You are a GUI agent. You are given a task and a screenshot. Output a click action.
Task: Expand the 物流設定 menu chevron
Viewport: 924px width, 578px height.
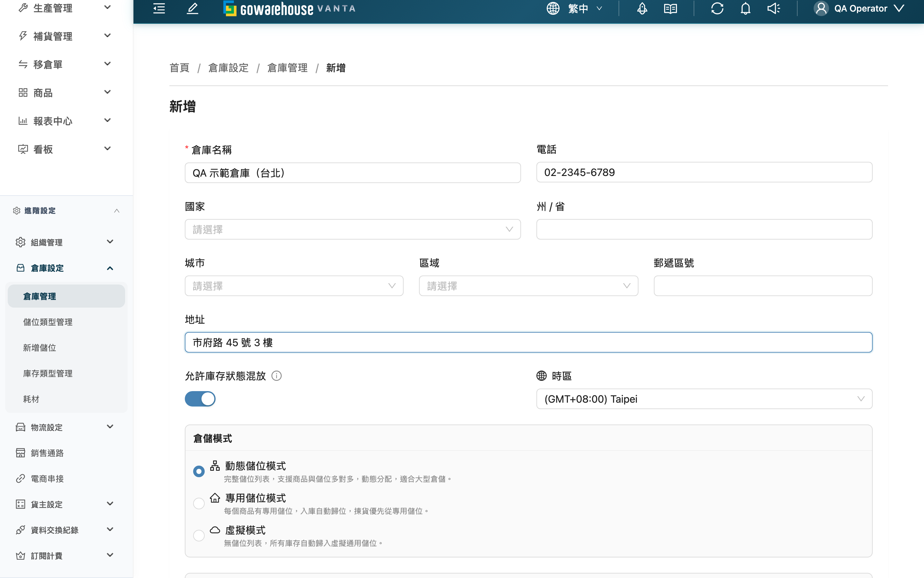(x=110, y=427)
